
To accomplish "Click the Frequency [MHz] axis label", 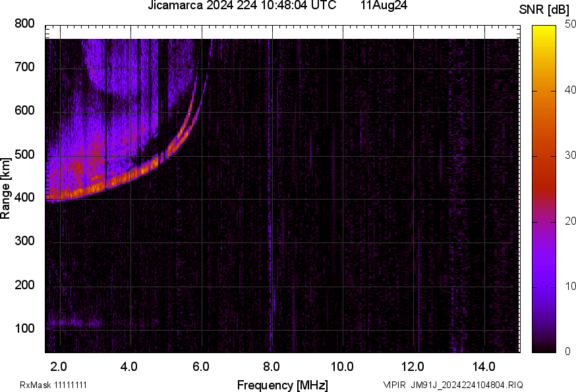I will (x=282, y=385).
